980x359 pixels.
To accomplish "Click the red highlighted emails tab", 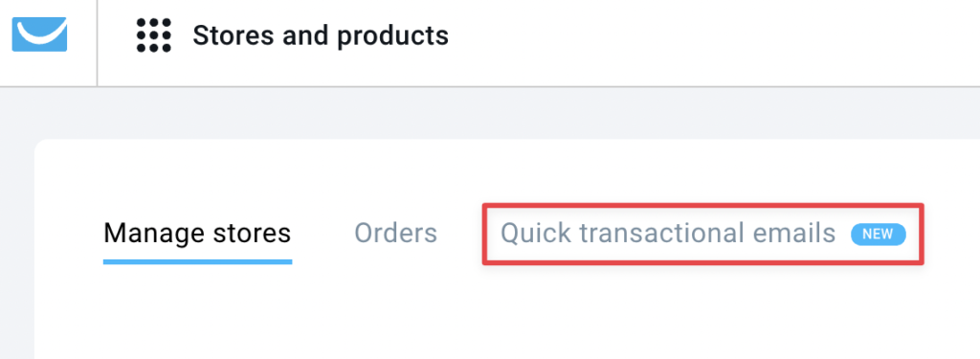I will 703,234.
